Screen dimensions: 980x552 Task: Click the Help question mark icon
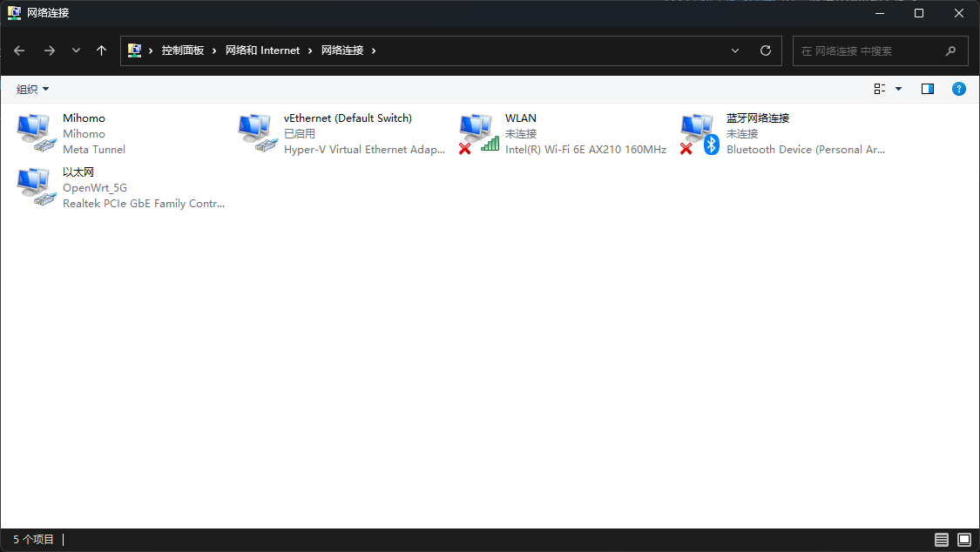pyautogui.click(x=958, y=89)
